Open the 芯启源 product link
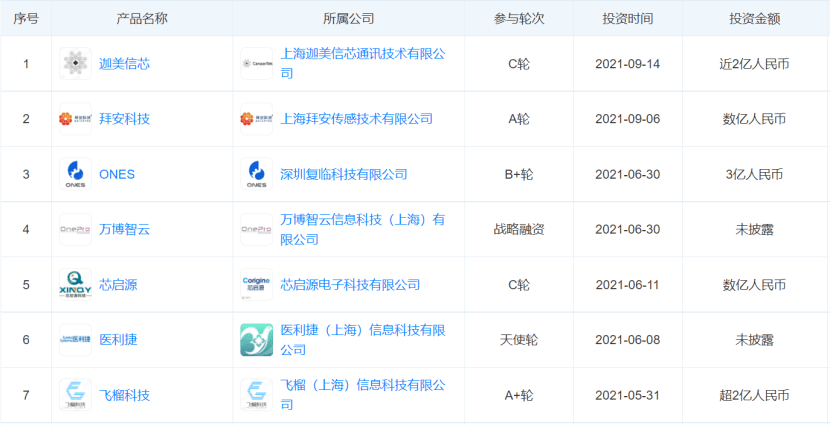Screen dimensions: 830x426 [118, 285]
